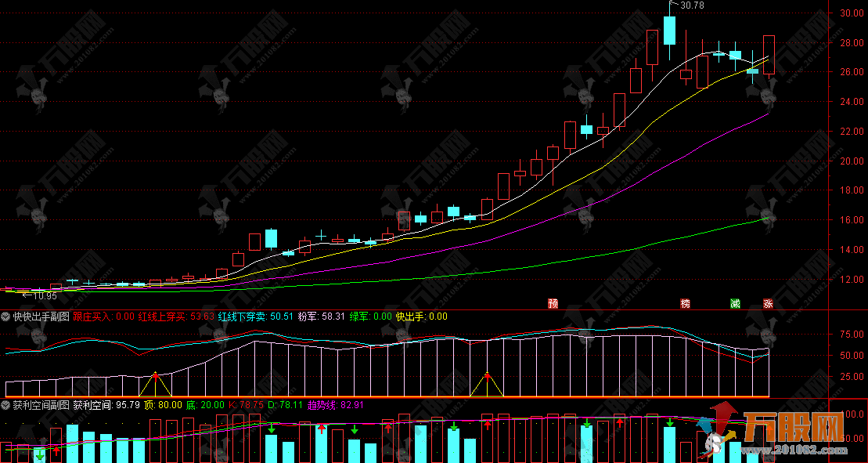868x463 pixels.
Task: Click the red 涨 info marker
Action: (x=769, y=303)
